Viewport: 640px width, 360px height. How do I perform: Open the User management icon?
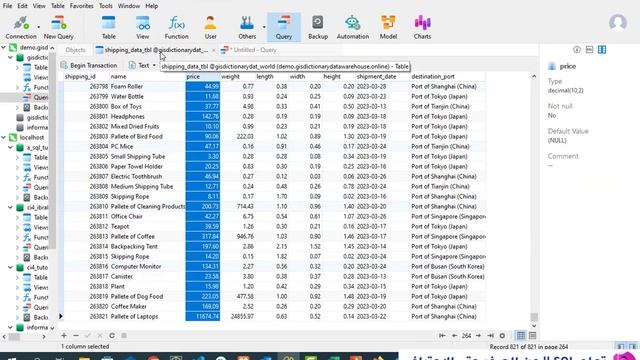point(211,27)
